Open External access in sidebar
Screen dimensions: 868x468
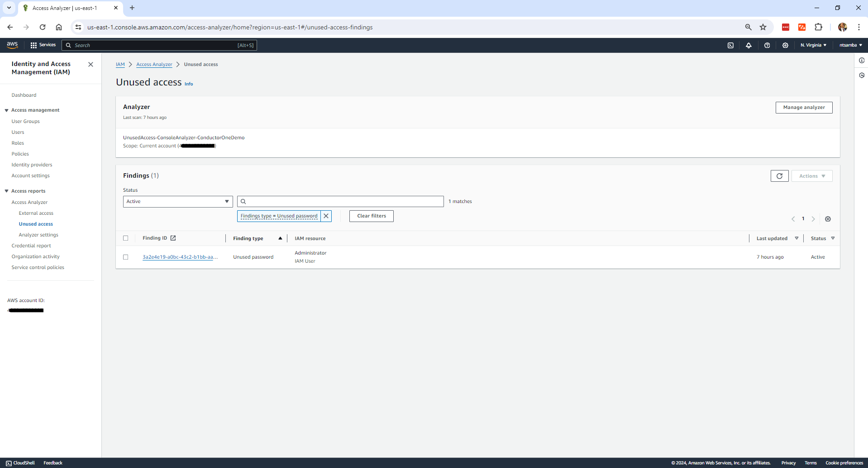coord(36,213)
